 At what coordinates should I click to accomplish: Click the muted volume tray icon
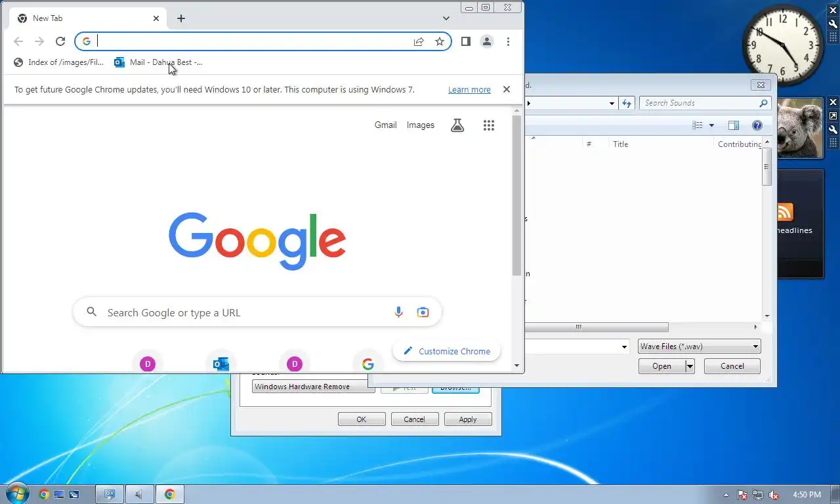pyautogui.click(x=774, y=495)
